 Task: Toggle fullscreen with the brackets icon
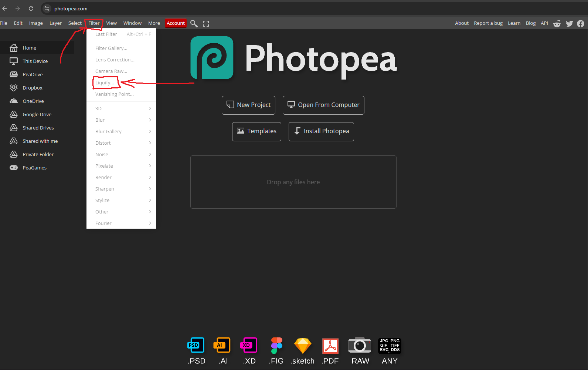click(x=206, y=23)
